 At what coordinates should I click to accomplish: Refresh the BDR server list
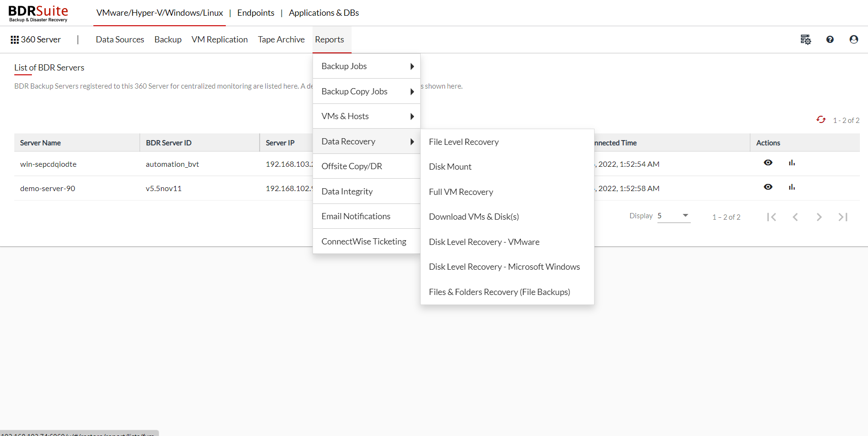point(821,120)
